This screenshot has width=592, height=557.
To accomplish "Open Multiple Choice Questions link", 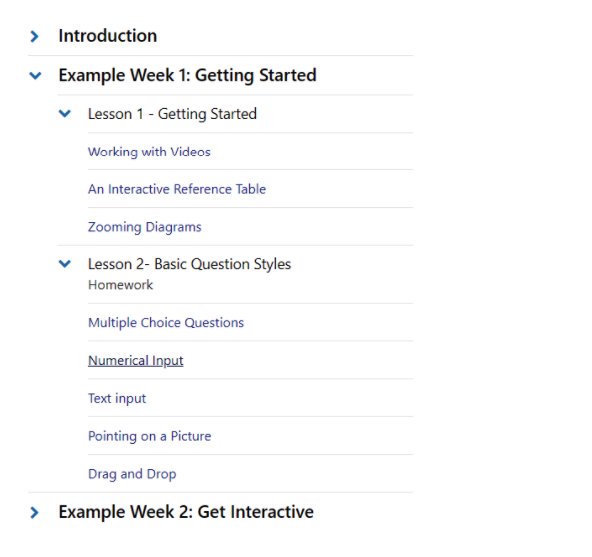I will coord(166,323).
